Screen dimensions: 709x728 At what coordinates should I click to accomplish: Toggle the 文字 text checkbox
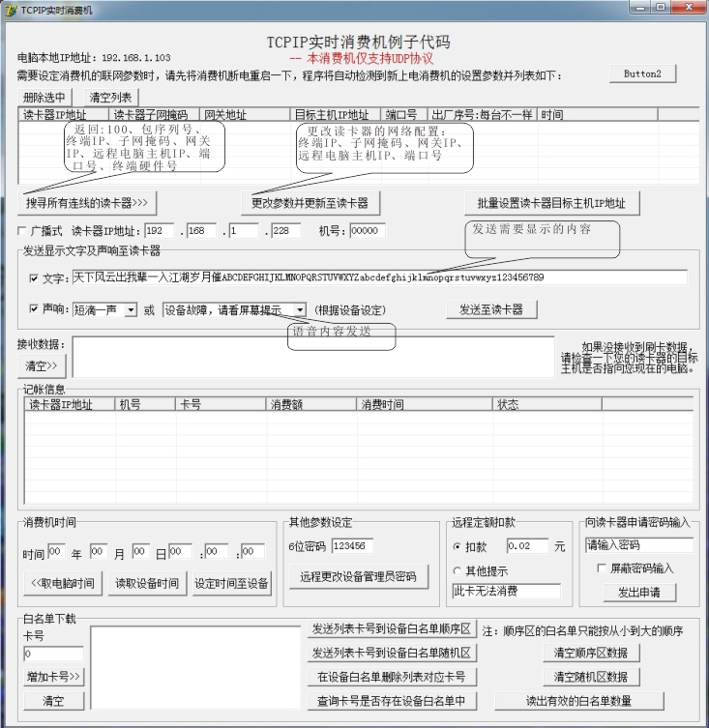(35, 278)
